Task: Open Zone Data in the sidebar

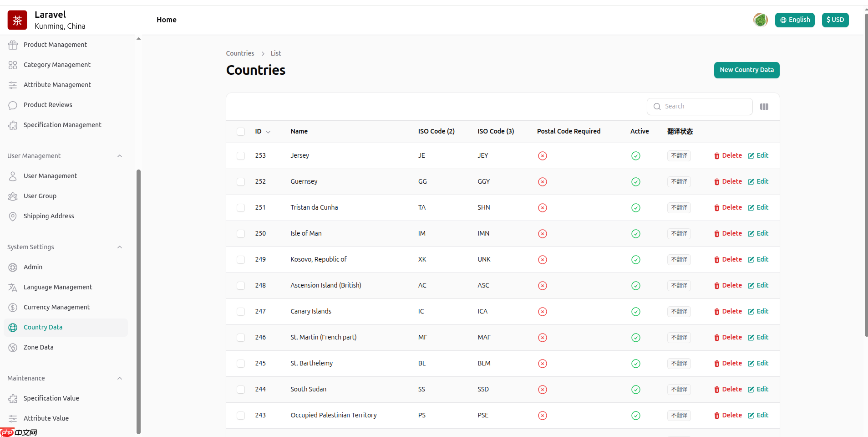Action: tap(39, 347)
